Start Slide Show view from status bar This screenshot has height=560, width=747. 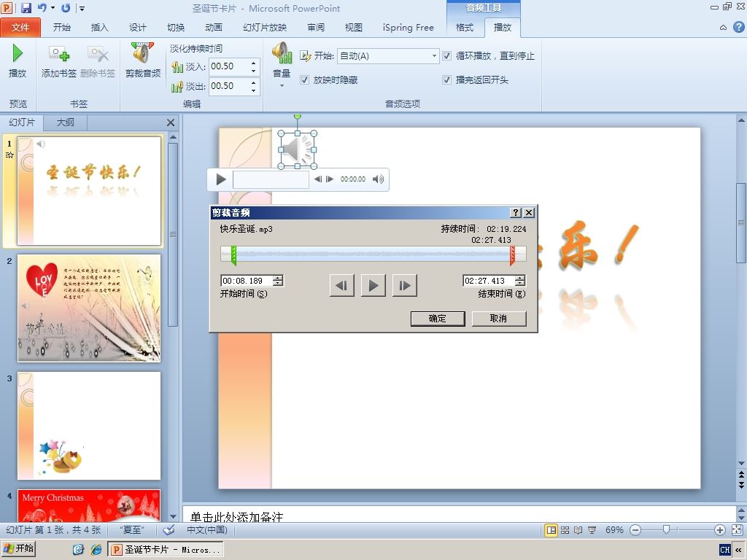coord(592,530)
